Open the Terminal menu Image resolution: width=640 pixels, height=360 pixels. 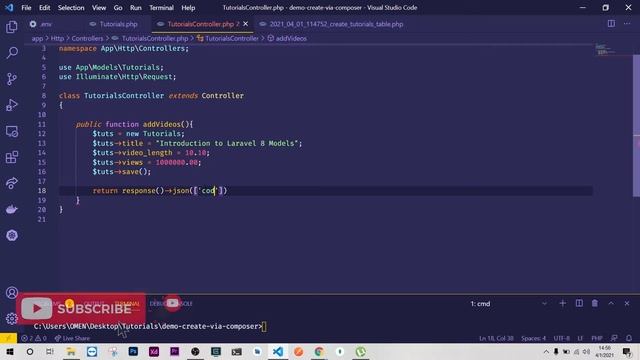(161, 8)
